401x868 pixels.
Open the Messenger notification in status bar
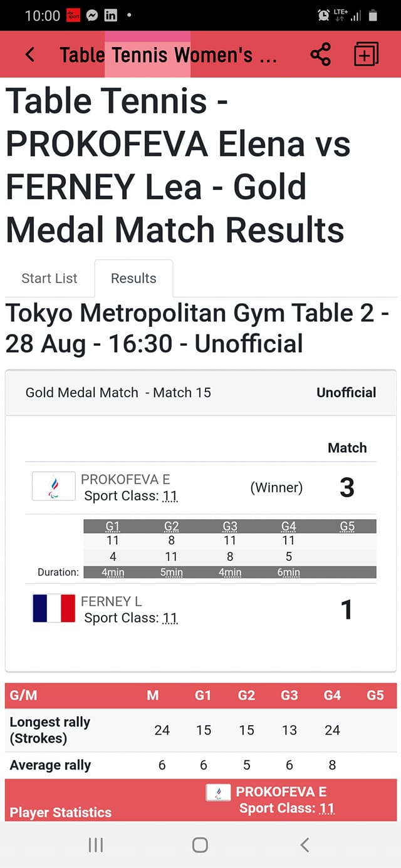pos(92,16)
